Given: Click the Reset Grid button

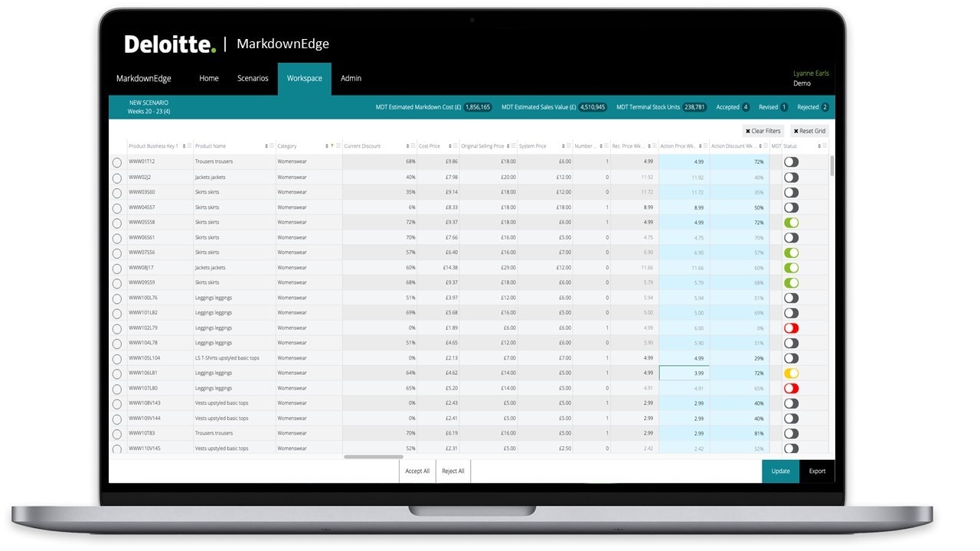Looking at the screenshot, I should (x=809, y=131).
